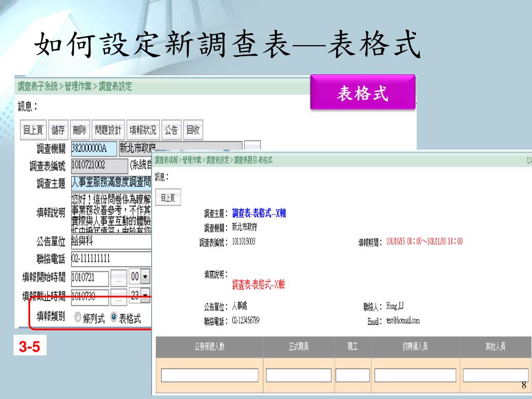Focus the 公告單位 field containing 給與科
The height and width of the screenshot is (399, 532).
(111, 242)
